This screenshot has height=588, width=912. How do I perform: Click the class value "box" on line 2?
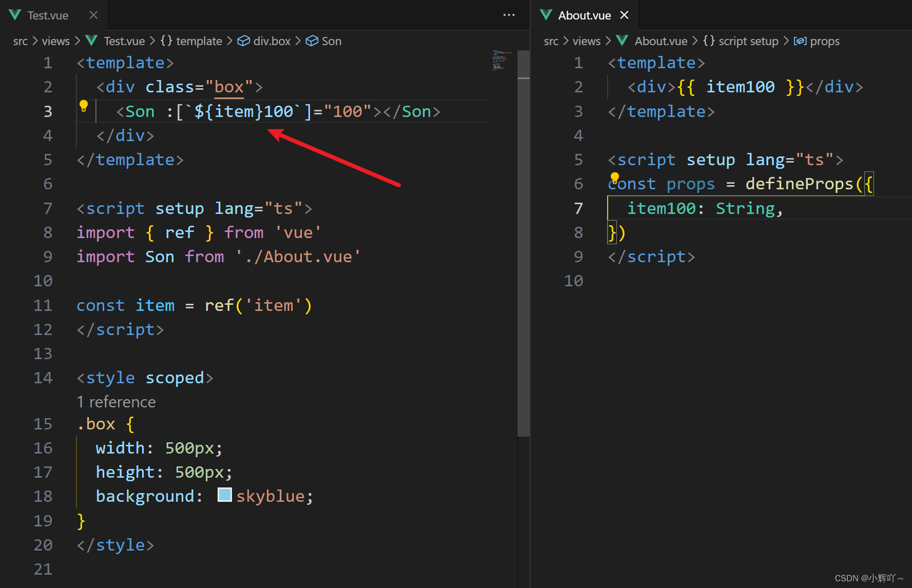(x=229, y=87)
